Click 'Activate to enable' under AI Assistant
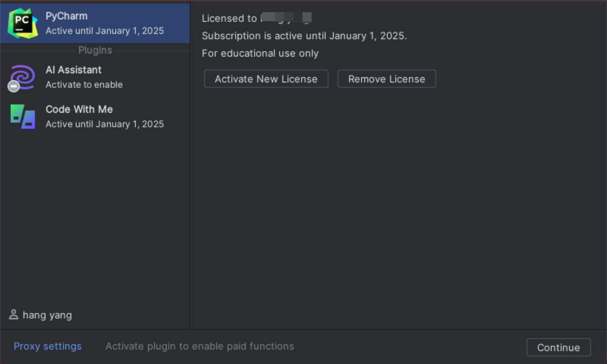Viewport: 607px width, 364px height. [x=84, y=85]
